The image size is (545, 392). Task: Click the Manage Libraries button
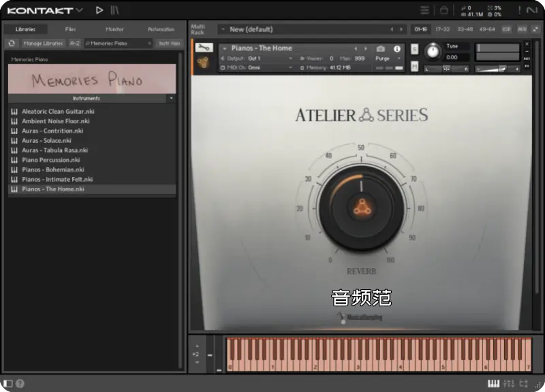[43, 43]
